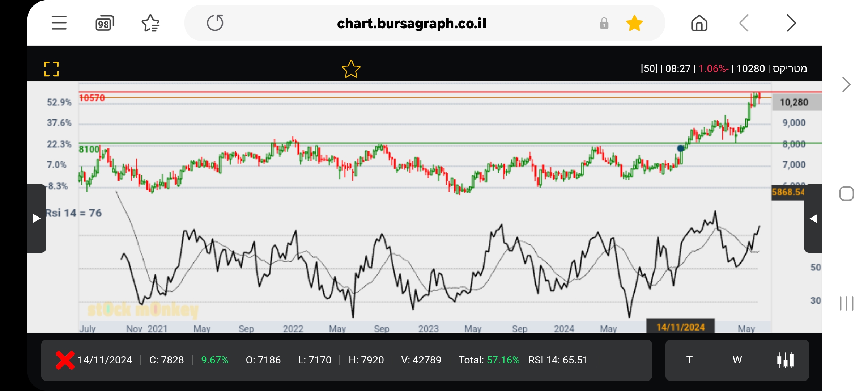Screen dimensions: 868x391
Task: Go to browser home page
Action: 699,24
